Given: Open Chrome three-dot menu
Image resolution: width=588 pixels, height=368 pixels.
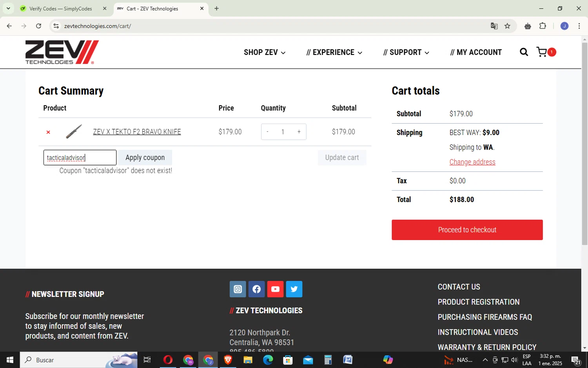Looking at the screenshot, I should [x=579, y=26].
